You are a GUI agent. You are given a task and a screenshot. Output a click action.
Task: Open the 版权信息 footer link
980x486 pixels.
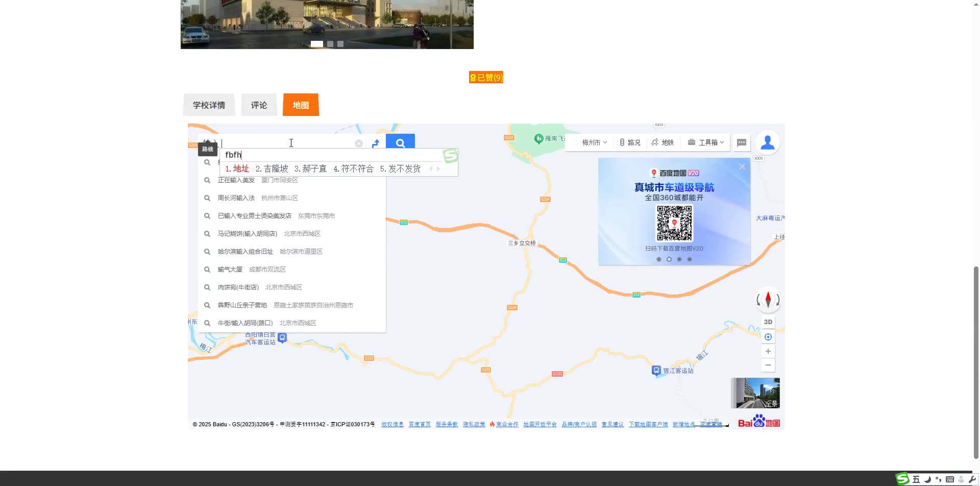pyautogui.click(x=393, y=424)
